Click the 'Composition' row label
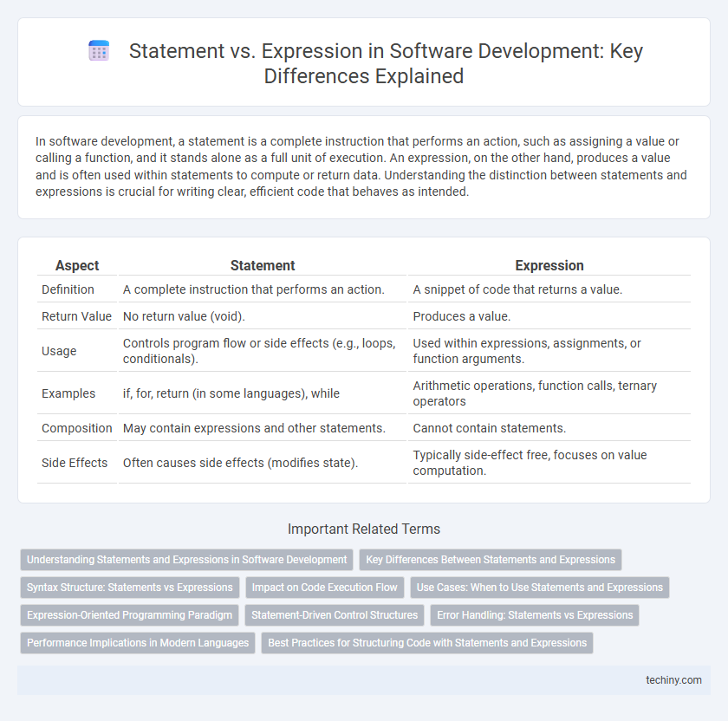 tap(76, 428)
